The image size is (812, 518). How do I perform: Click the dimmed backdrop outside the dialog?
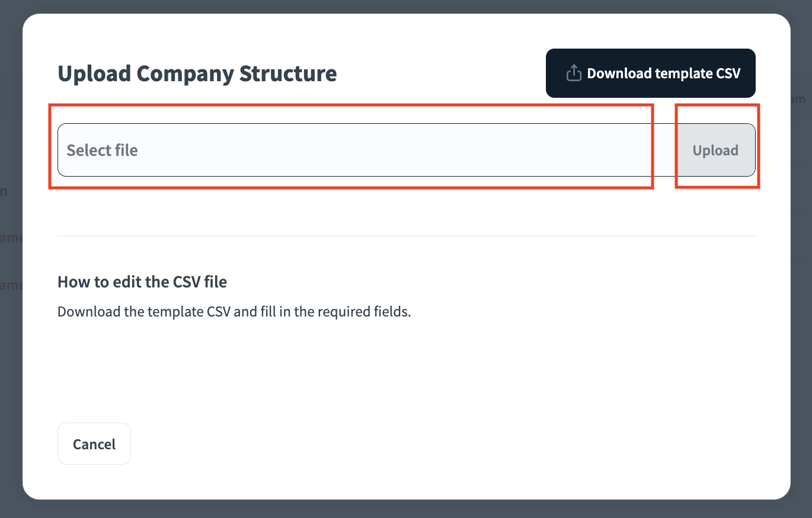(x=11, y=356)
